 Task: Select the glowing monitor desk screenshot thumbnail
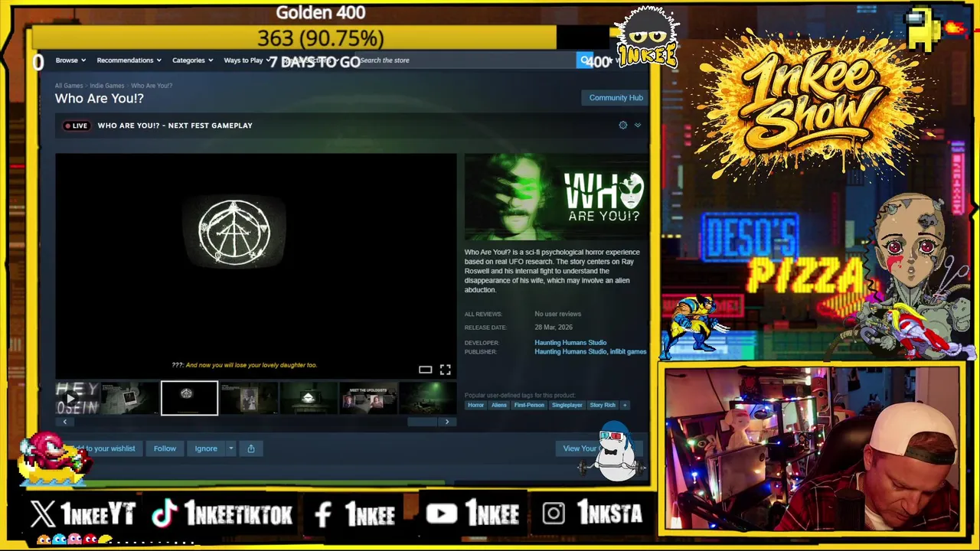[308, 398]
